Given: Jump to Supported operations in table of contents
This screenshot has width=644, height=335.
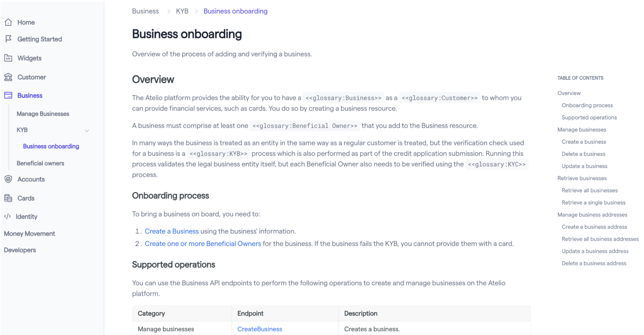Looking at the screenshot, I should tap(589, 117).
